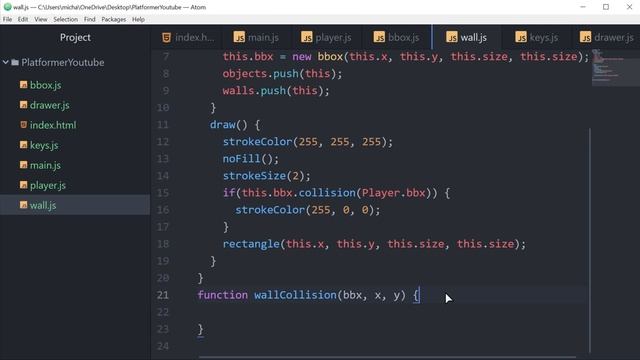This screenshot has width=640, height=360.
Task: Click the JS file icon beside bbox.js in tree
Action: click(x=23, y=84)
